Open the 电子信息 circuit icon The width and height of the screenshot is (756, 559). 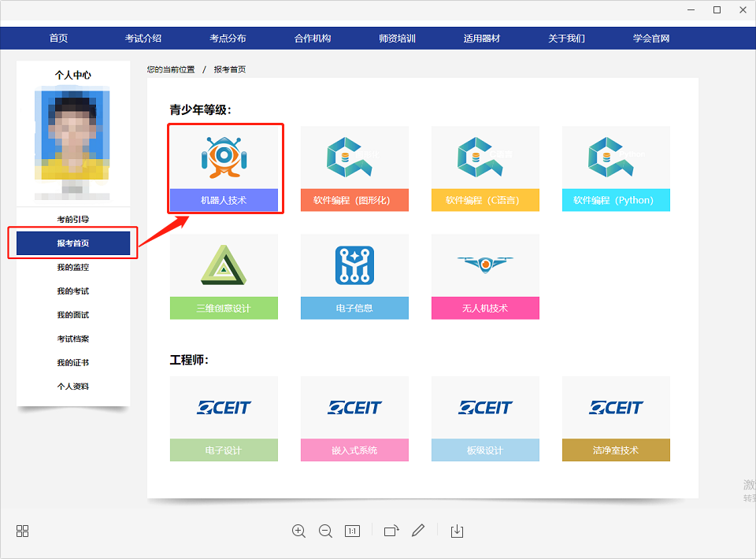(x=354, y=265)
